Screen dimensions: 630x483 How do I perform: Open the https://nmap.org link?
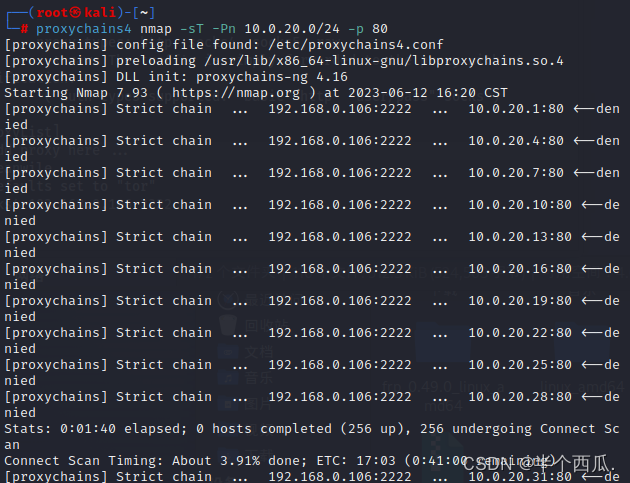coord(236,93)
